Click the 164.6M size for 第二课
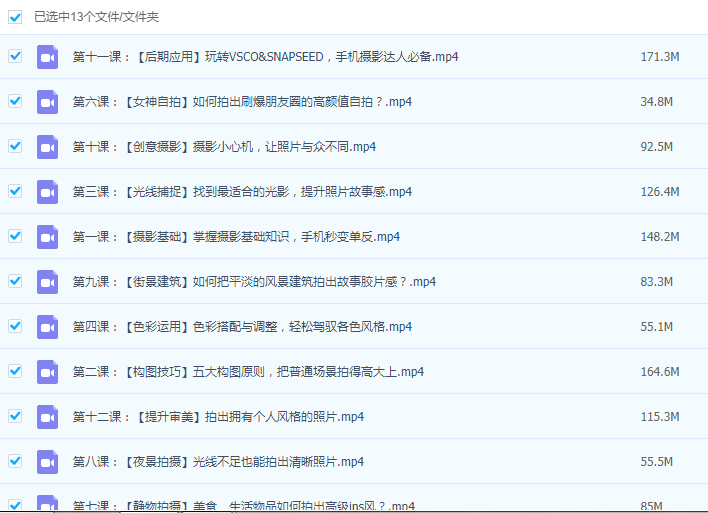This screenshot has height=513, width=708. [659, 372]
